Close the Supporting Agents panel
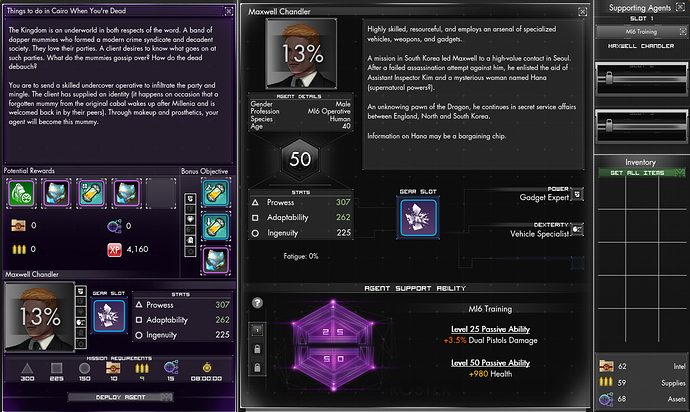Image resolution: width=690 pixels, height=412 pixels. click(x=679, y=7)
